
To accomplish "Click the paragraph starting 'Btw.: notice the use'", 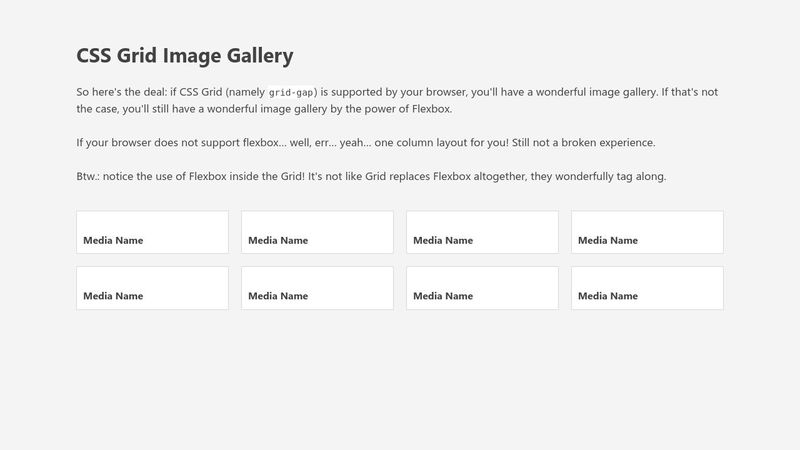I will [371, 176].
